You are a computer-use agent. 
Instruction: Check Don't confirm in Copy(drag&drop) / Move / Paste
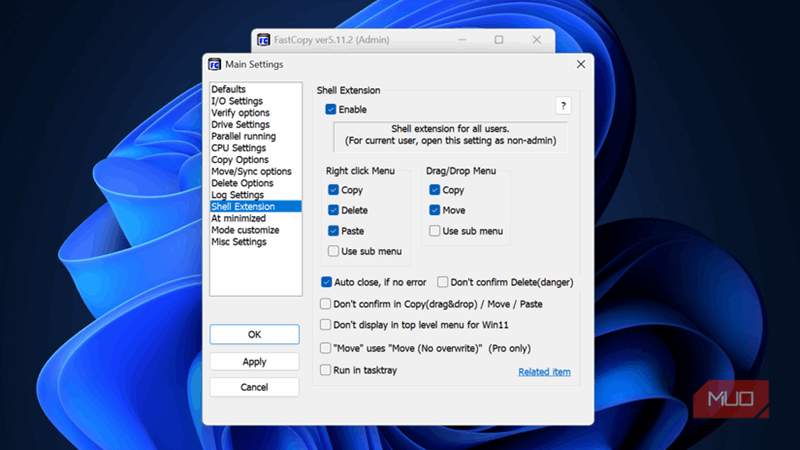pos(325,304)
